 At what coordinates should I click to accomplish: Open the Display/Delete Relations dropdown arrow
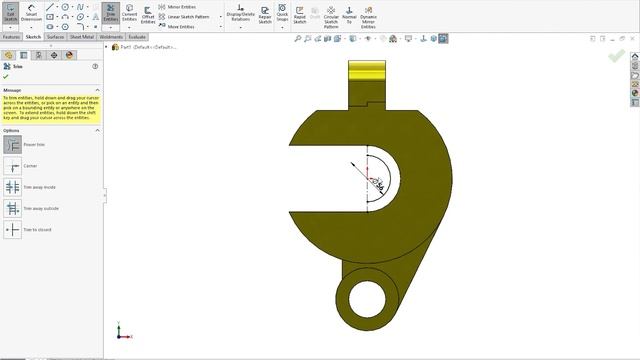pyautogui.click(x=240, y=27)
